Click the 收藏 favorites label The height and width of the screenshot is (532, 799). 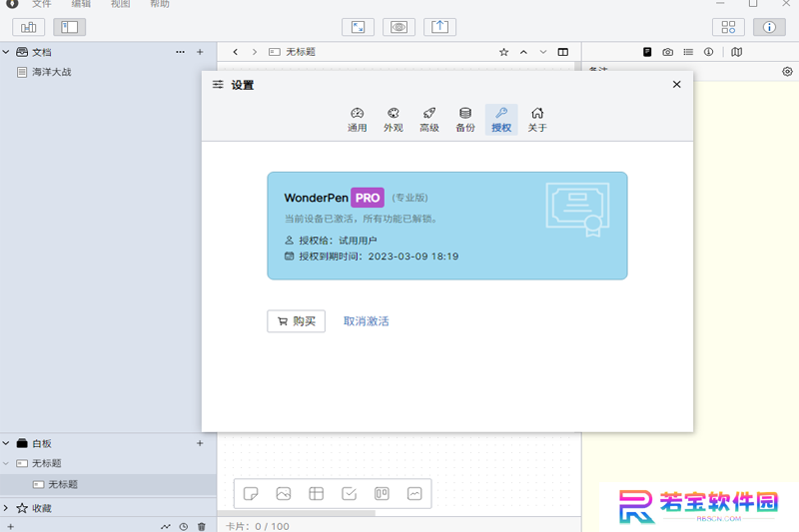point(42,508)
